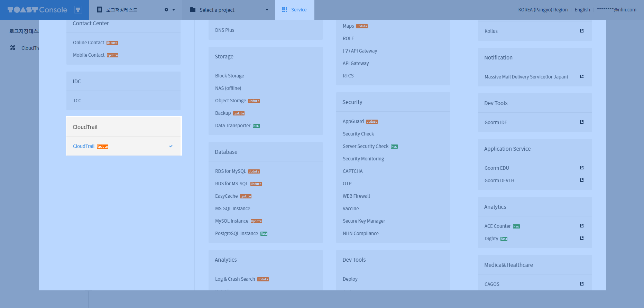
Task: Click the CloudTrail sidebar icon
Action: click(x=13, y=48)
